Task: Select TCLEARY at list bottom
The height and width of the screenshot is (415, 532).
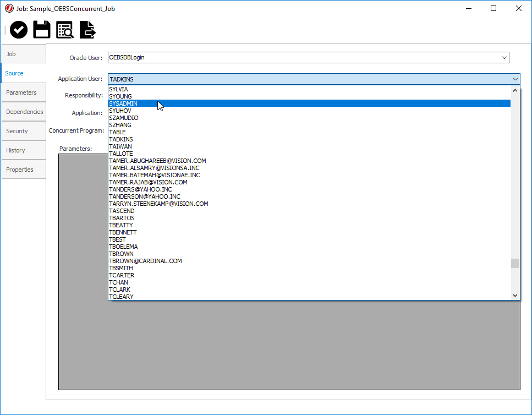Action: point(309,297)
